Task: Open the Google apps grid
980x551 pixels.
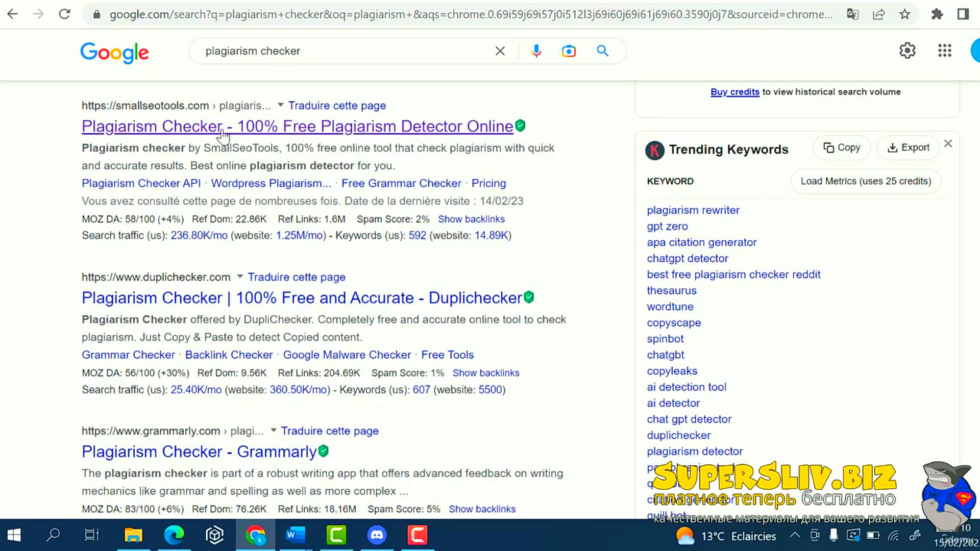Action: (x=945, y=51)
